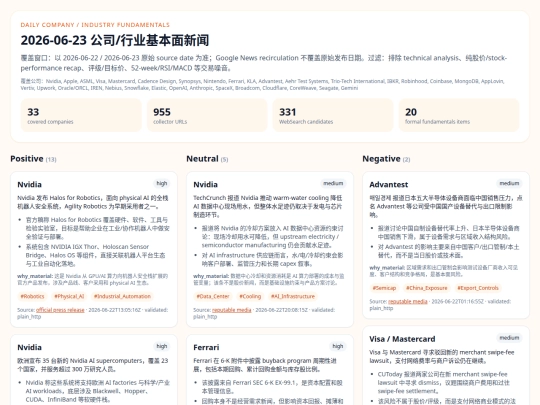
Task: Open reputable media link in Advantest card
Action: pyautogui.click(x=408, y=301)
